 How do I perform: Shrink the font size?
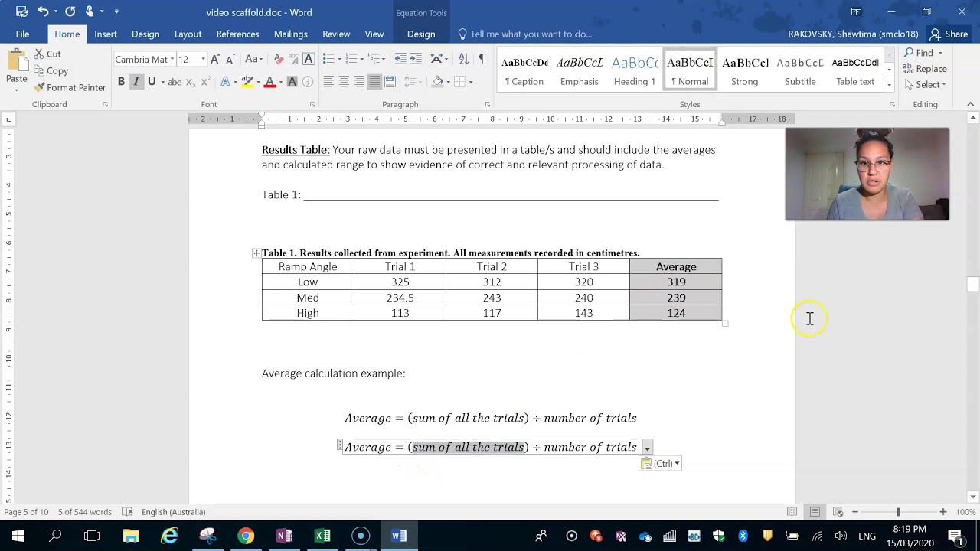pos(230,59)
